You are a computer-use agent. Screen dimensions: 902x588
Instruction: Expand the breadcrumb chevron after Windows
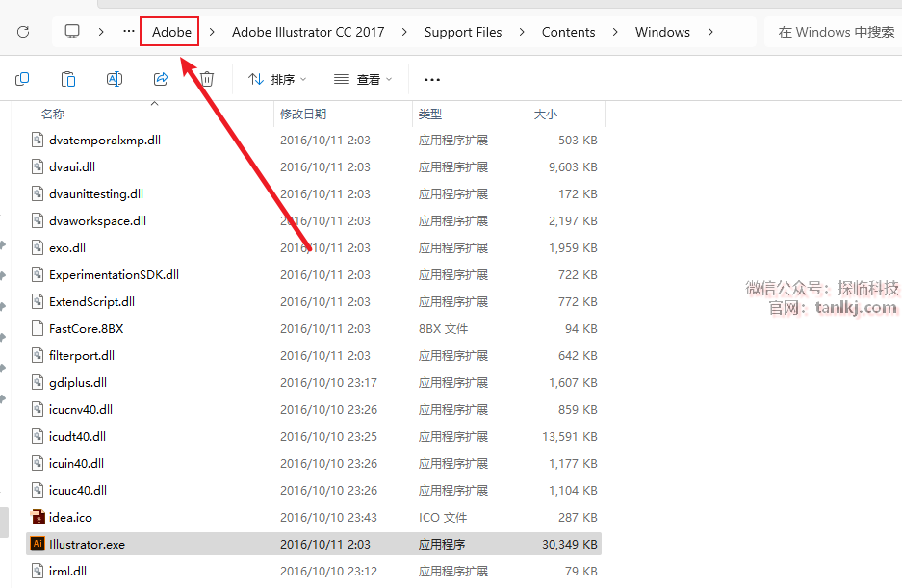pos(711,32)
